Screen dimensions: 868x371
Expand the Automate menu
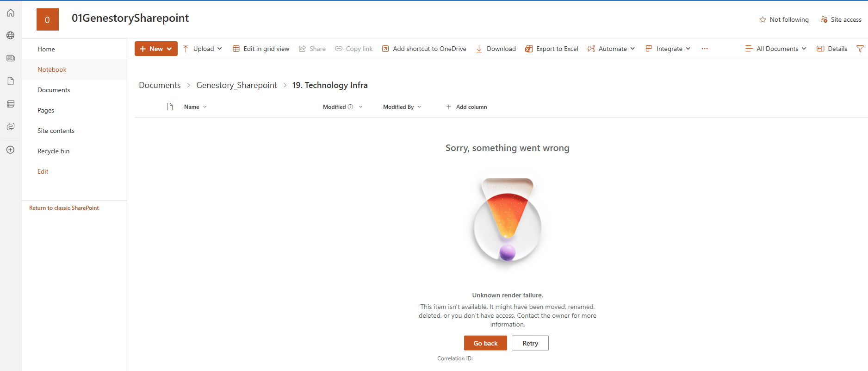pyautogui.click(x=611, y=49)
